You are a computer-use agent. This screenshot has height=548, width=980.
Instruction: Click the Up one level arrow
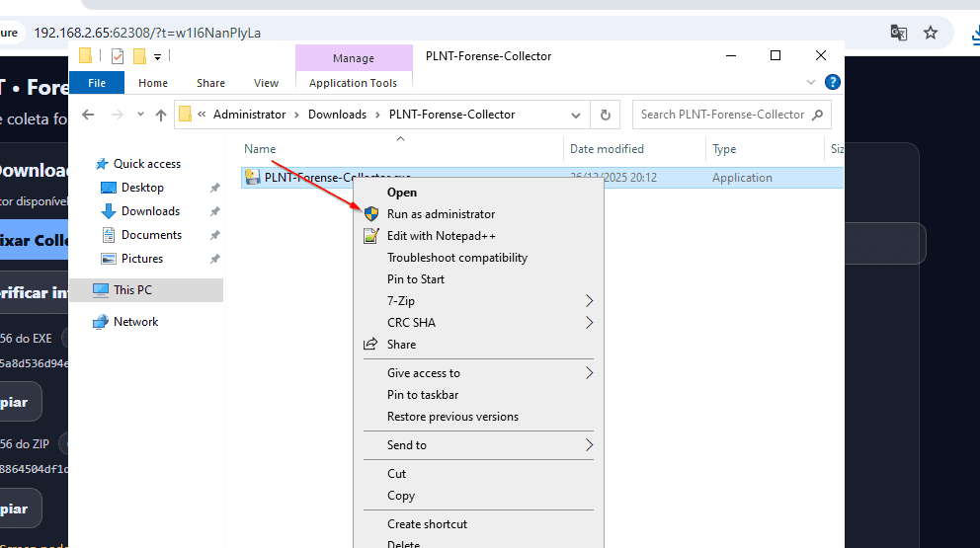pyautogui.click(x=161, y=115)
